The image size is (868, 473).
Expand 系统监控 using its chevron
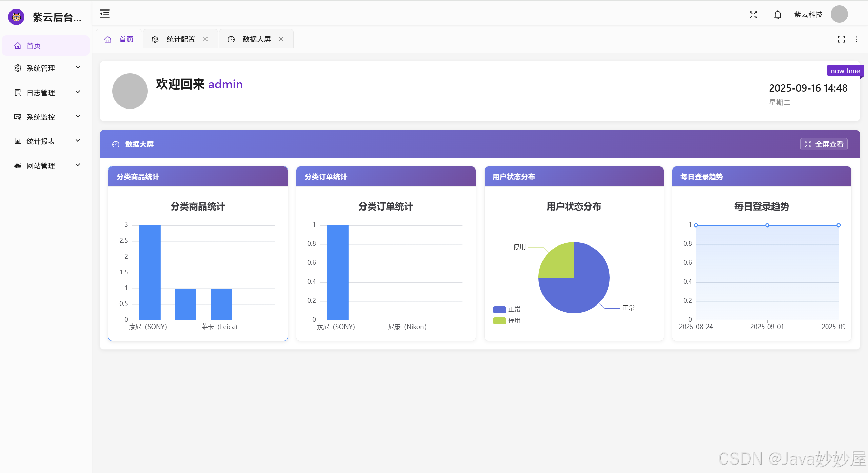pos(78,116)
